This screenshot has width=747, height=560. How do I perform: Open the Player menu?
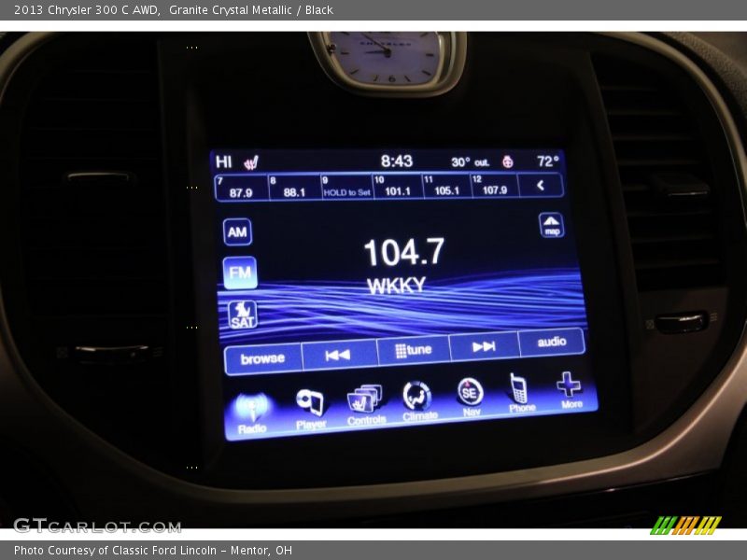click(311, 409)
